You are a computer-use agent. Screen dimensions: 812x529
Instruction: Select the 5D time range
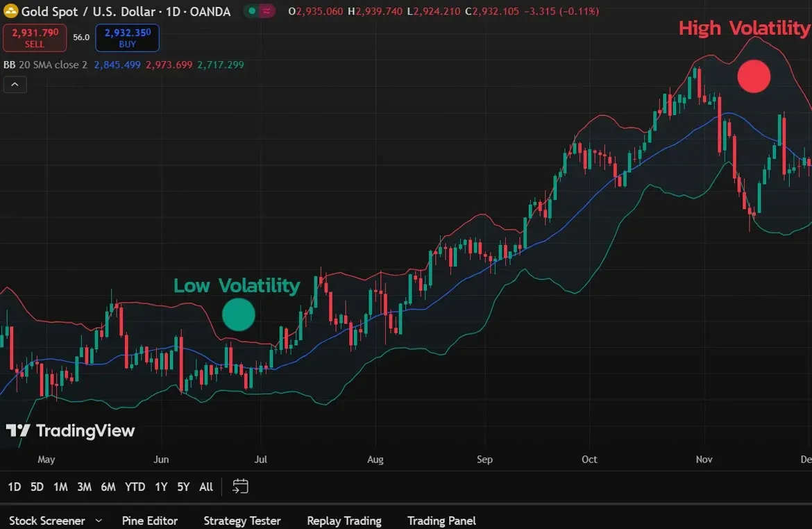click(x=37, y=487)
